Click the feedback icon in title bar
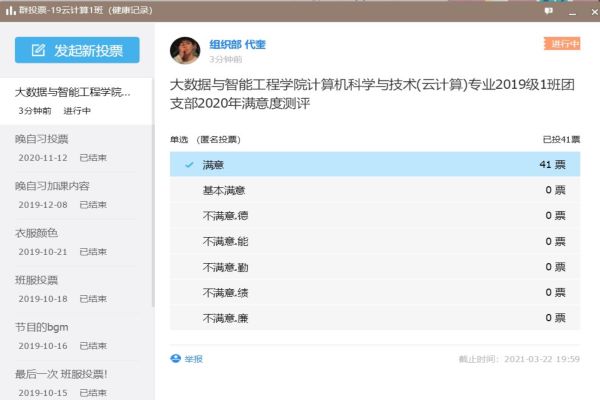 [548, 10]
